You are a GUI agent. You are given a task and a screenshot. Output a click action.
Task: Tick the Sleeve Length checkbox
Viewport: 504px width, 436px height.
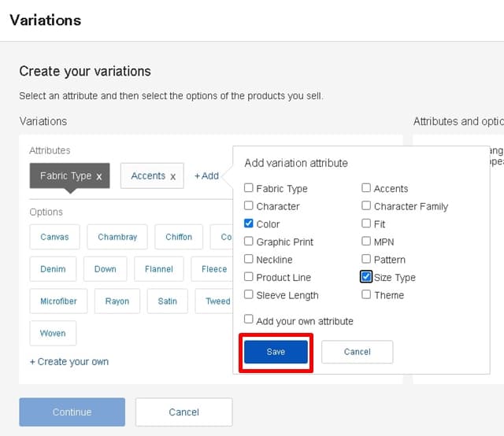(x=249, y=295)
